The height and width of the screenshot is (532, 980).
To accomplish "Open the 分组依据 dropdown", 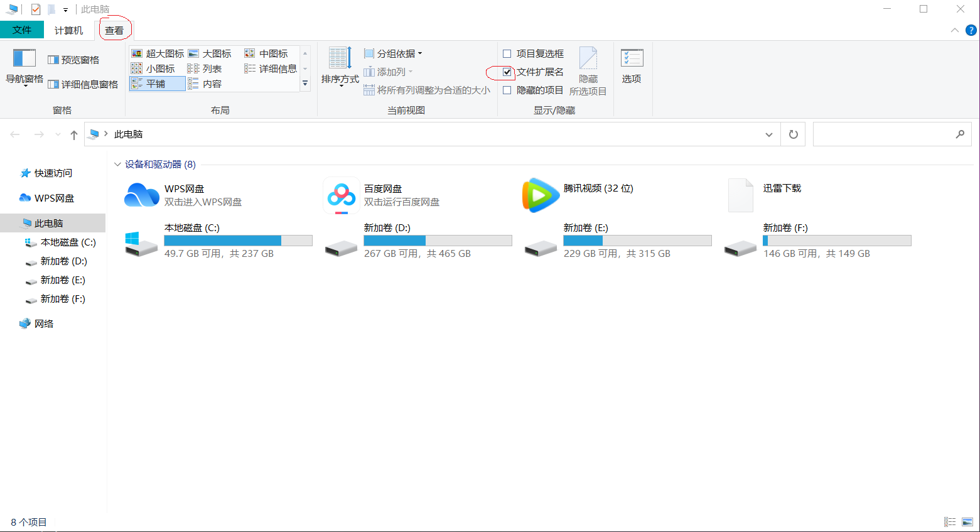I will [x=393, y=53].
